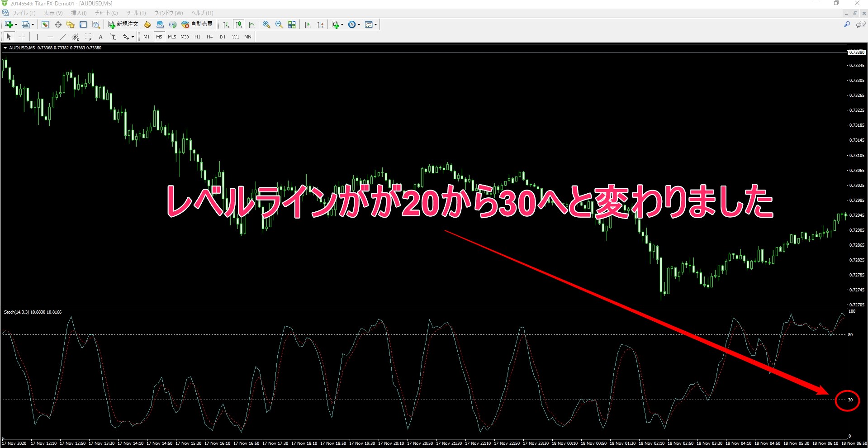Select the horizontal line drawing tool
This screenshot has width=868, height=448.
(x=50, y=37)
